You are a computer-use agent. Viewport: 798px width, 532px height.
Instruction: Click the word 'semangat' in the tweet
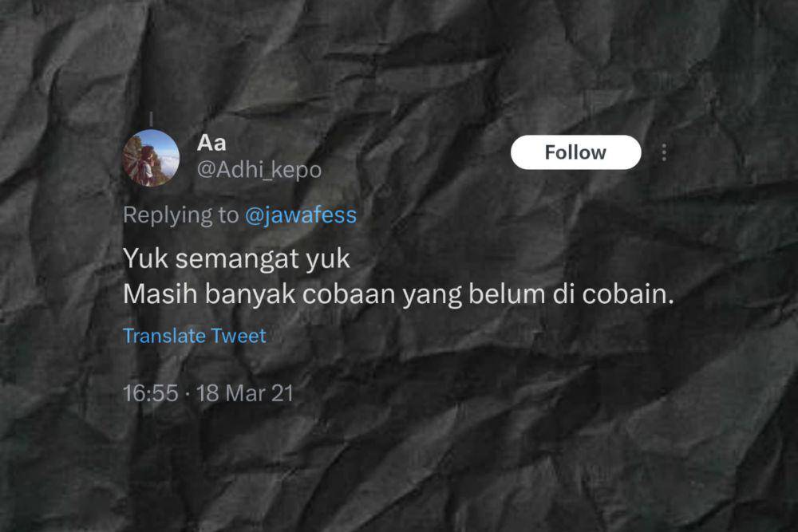tap(237, 260)
